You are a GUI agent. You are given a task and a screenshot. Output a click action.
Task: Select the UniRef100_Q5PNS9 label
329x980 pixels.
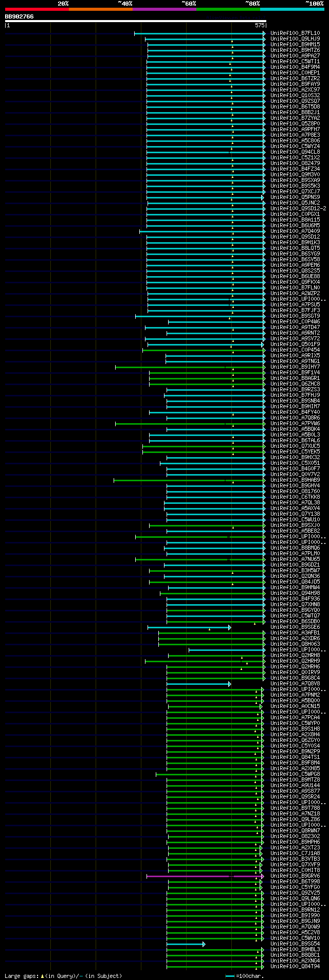[x=295, y=197]
